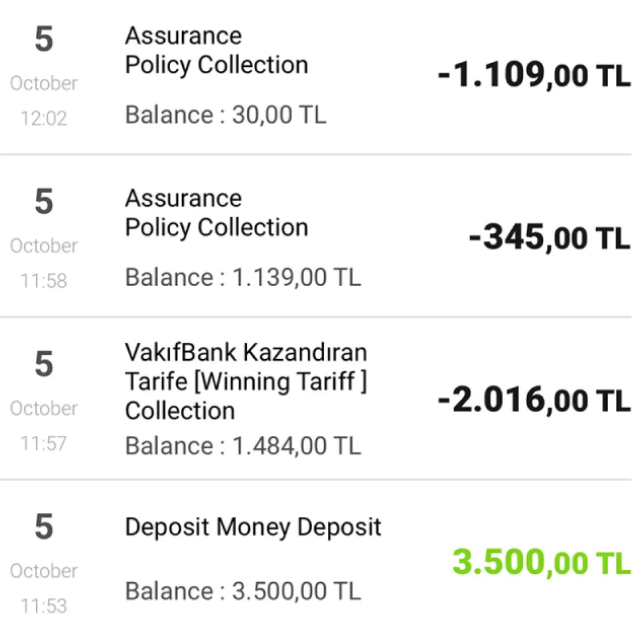The image size is (640, 640).
Task: Select the green 3.500,00 TL amount
Action: [542, 562]
